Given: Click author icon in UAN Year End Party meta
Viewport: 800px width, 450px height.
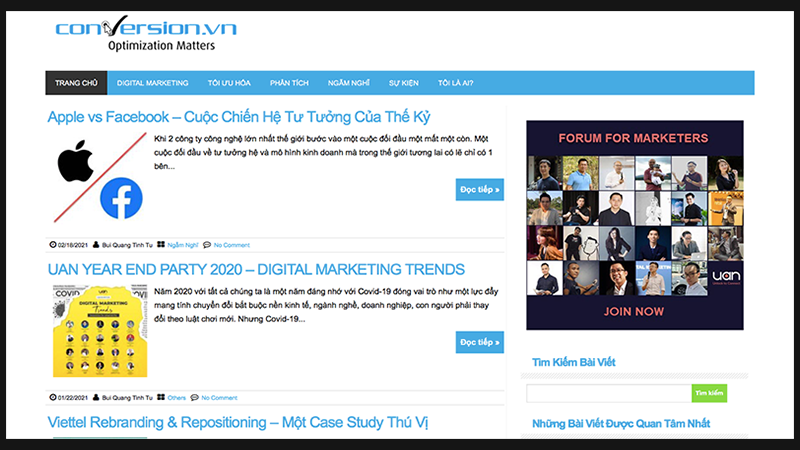Looking at the screenshot, I should click(x=96, y=397).
